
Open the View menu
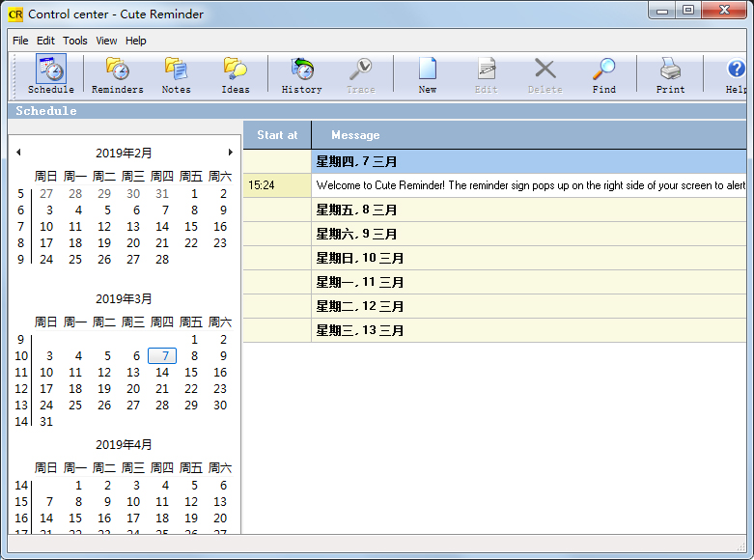106,41
